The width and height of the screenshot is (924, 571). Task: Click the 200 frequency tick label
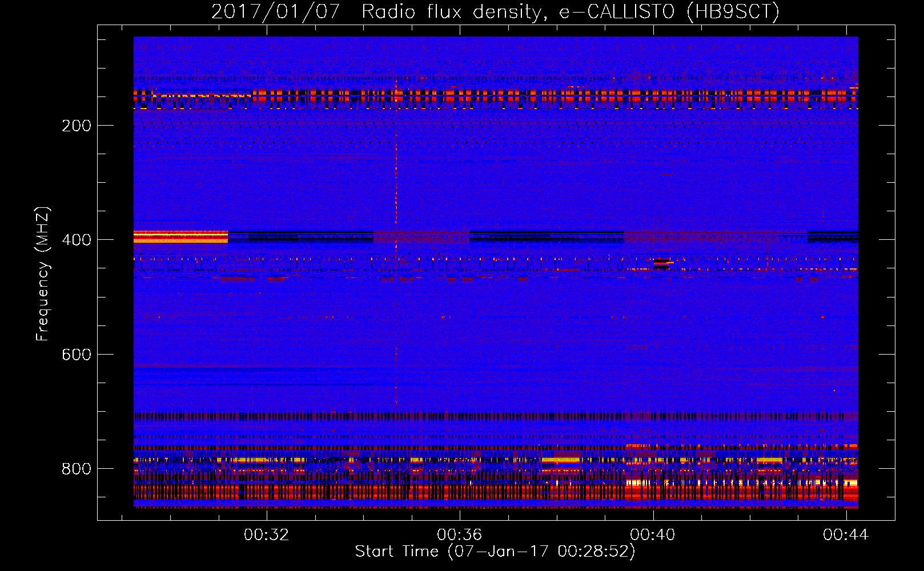coord(77,126)
